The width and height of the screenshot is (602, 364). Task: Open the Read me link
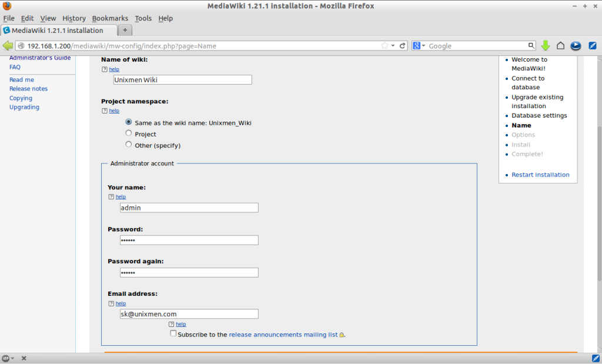22,79
